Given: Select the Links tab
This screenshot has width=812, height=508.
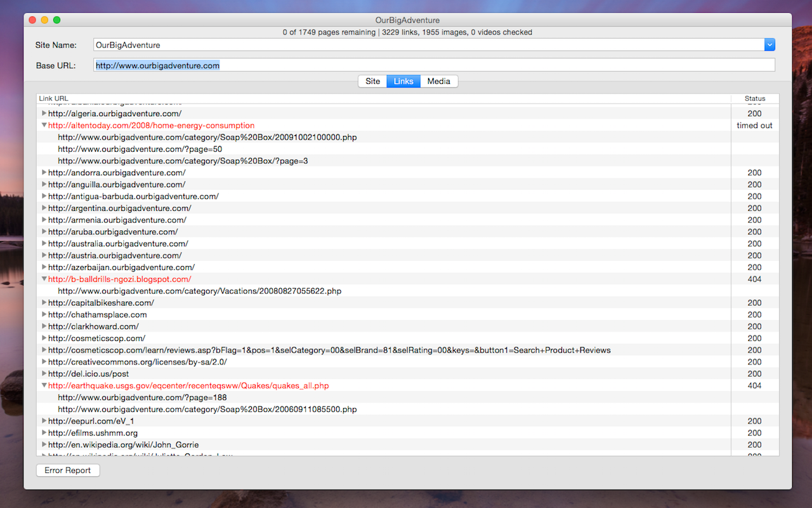Looking at the screenshot, I should point(403,81).
